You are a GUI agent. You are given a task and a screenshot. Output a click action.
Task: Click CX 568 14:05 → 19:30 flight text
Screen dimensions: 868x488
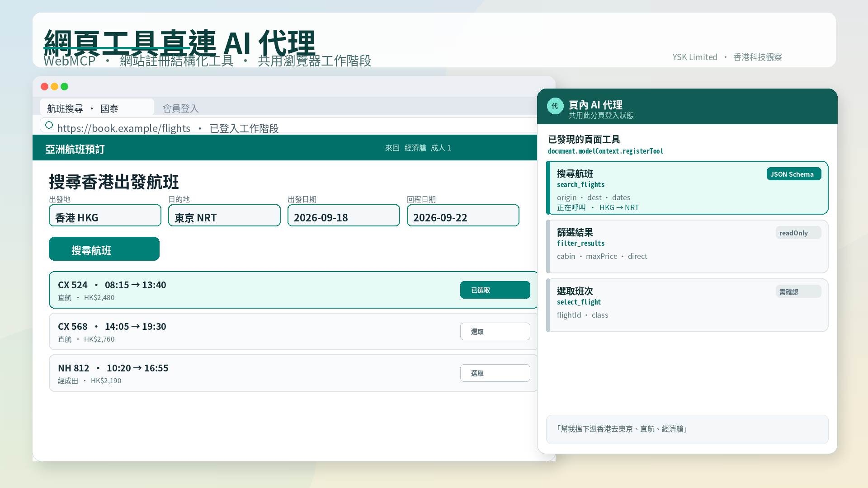(112, 327)
